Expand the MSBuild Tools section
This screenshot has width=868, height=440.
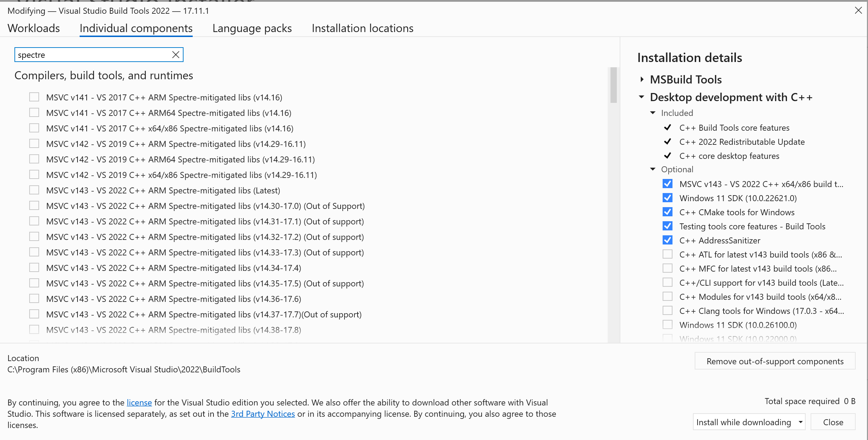click(642, 80)
